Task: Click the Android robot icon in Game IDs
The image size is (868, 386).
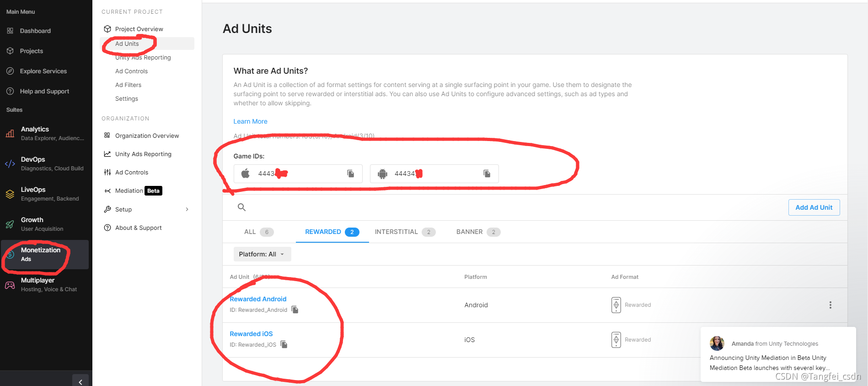Action: pyautogui.click(x=382, y=174)
